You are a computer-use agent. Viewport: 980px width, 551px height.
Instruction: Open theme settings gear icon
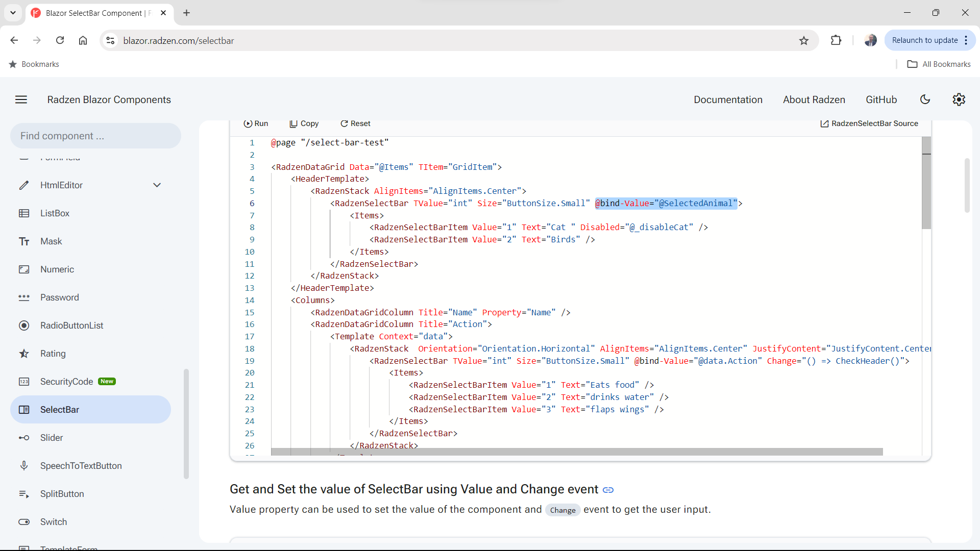coord(959,99)
